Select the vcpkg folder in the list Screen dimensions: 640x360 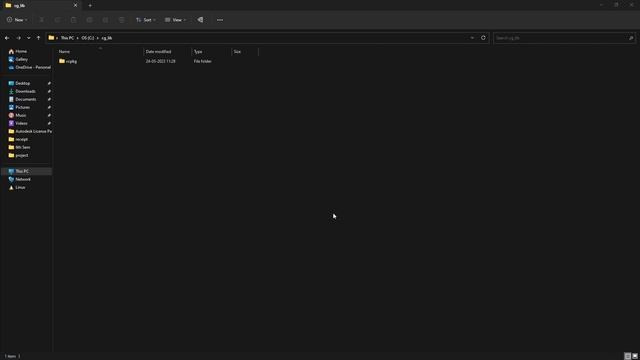tap(71, 61)
